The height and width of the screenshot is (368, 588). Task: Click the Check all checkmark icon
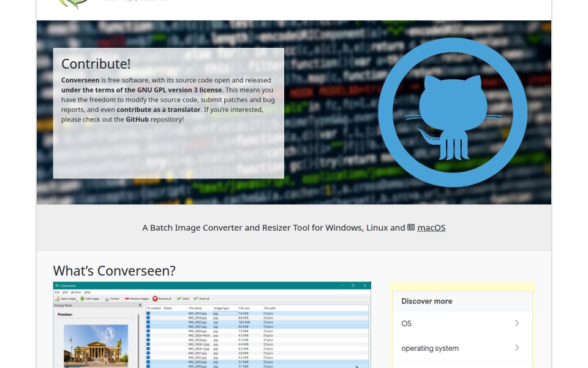coord(195,299)
